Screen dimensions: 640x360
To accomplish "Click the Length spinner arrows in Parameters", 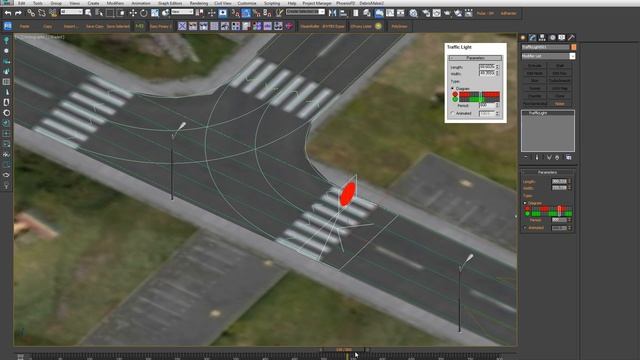I will click(x=570, y=181).
